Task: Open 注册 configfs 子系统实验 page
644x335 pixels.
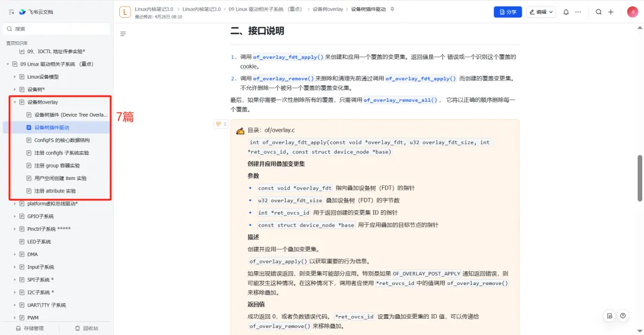Action: click(61, 153)
